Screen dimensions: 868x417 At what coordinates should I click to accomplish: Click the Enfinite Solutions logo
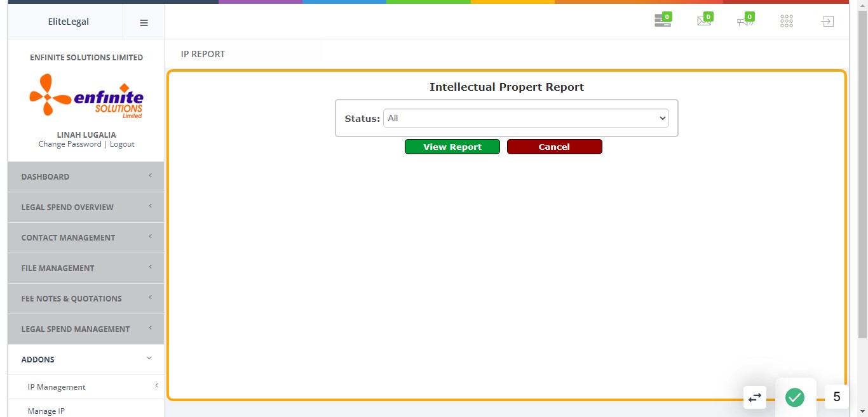pos(86,96)
